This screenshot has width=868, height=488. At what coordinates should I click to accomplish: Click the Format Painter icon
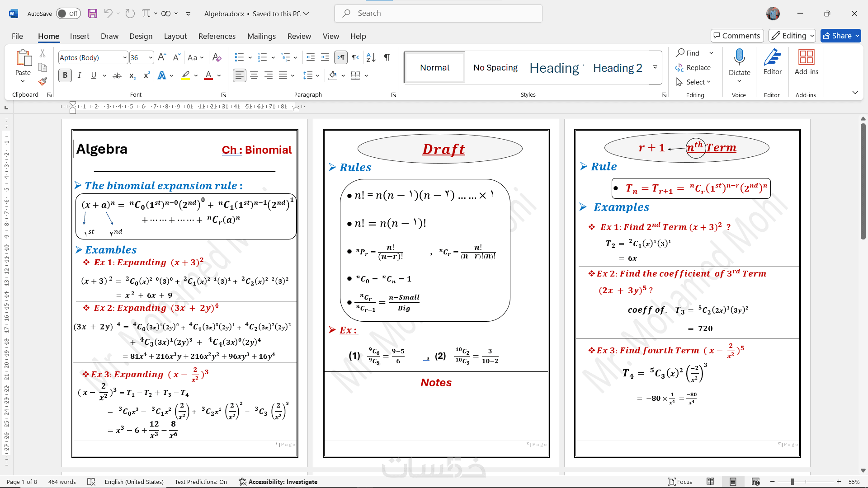(x=42, y=81)
